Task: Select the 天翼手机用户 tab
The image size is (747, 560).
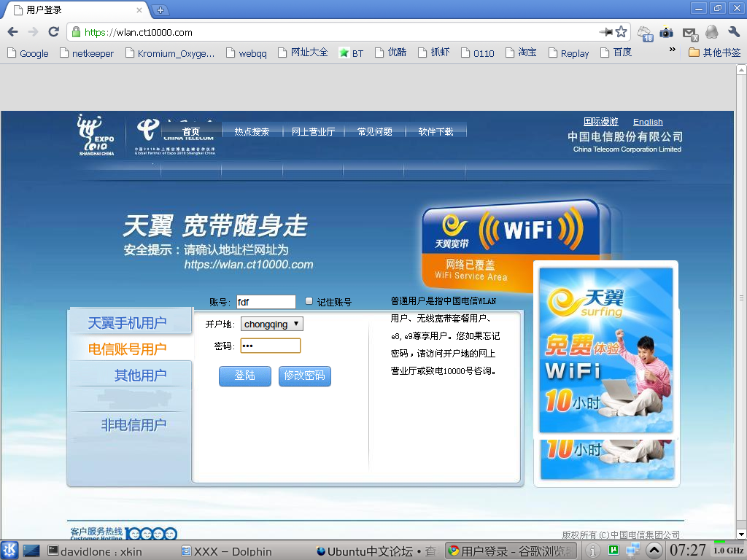Action: [131, 322]
